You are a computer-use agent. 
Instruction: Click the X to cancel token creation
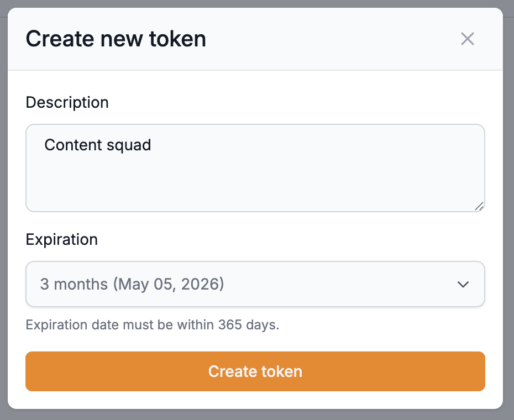468,39
